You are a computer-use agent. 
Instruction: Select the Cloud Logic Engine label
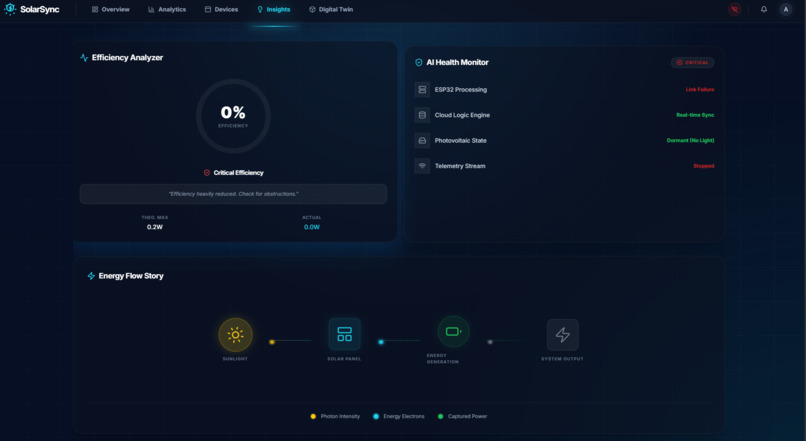(x=462, y=115)
